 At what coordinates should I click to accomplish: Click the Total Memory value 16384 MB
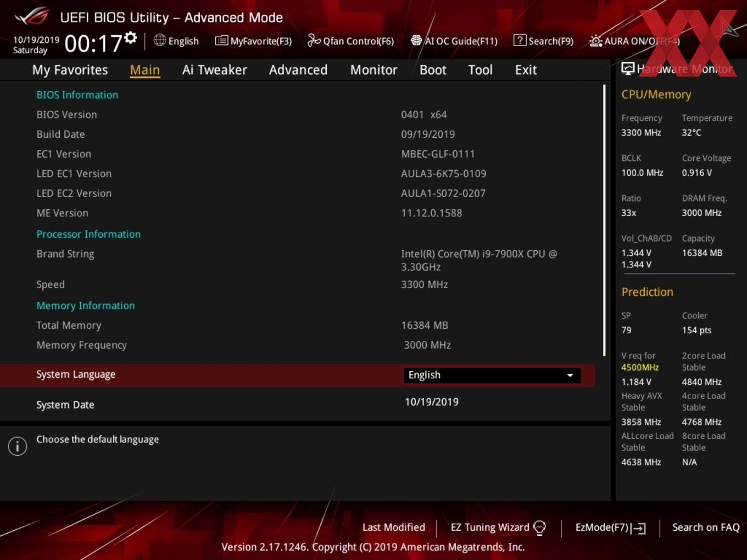tap(425, 326)
